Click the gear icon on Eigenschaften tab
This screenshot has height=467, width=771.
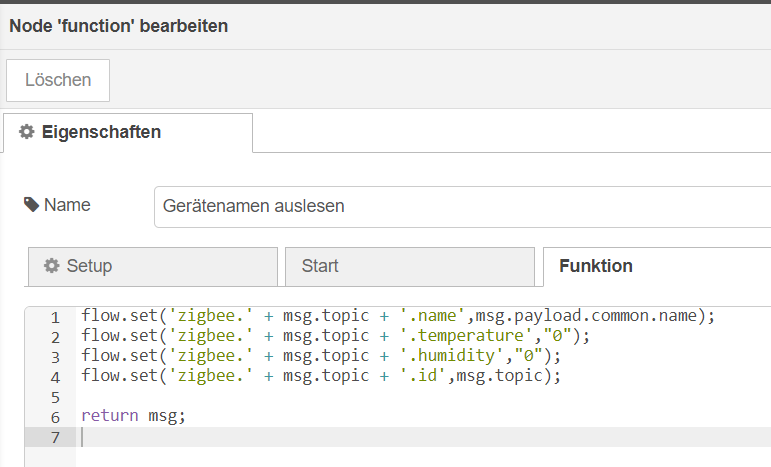click(x=27, y=132)
